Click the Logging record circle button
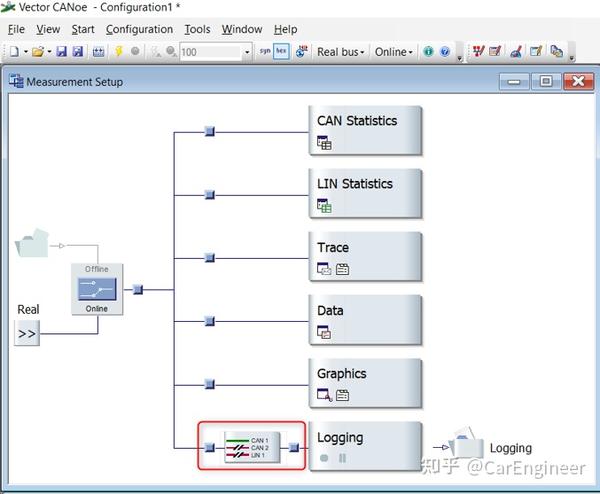 click(324, 458)
